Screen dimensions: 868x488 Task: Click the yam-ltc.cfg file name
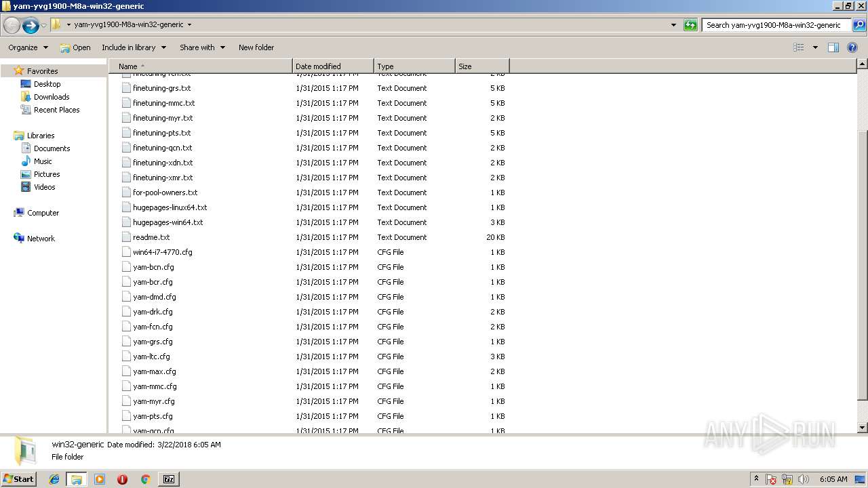coord(151,357)
